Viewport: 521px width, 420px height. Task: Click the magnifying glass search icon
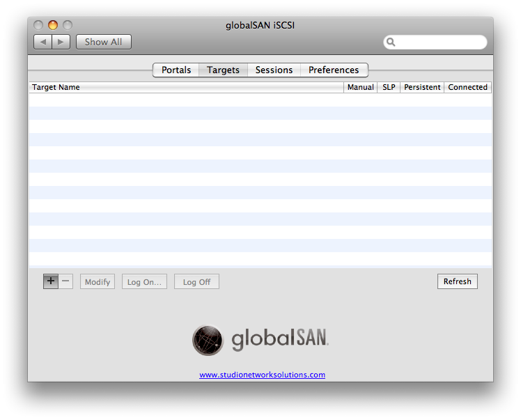coord(391,42)
